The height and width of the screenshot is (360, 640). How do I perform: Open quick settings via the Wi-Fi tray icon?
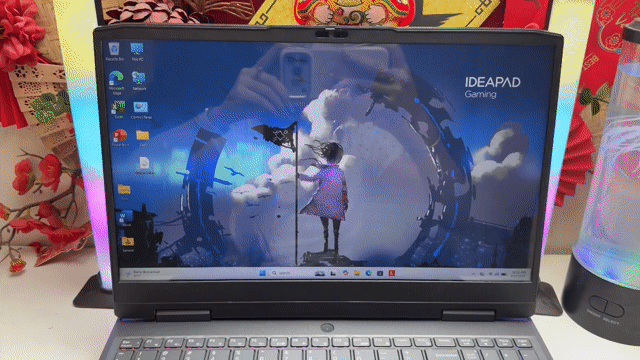(491, 274)
